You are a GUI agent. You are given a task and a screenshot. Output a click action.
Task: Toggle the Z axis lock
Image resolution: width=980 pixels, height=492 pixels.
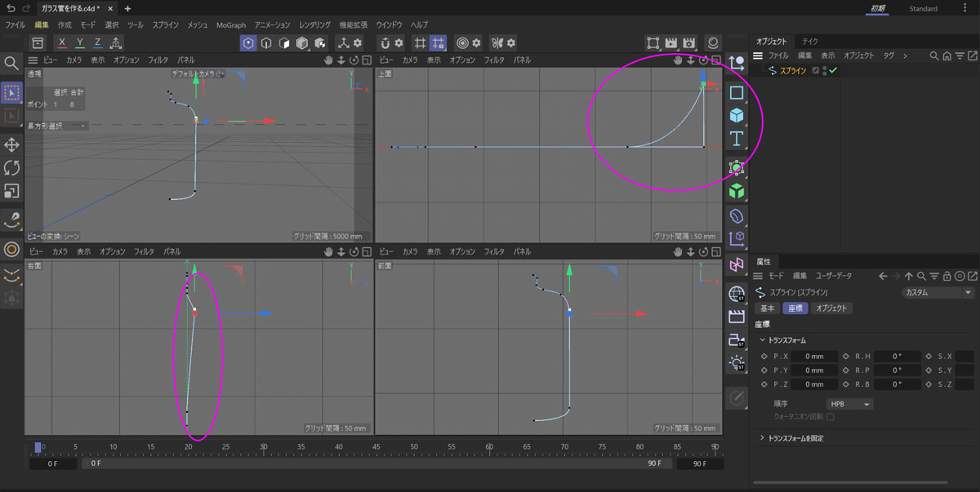(x=97, y=42)
